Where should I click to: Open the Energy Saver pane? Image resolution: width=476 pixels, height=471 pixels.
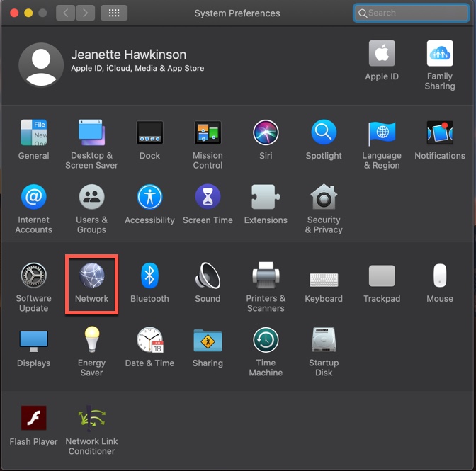(91, 341)
